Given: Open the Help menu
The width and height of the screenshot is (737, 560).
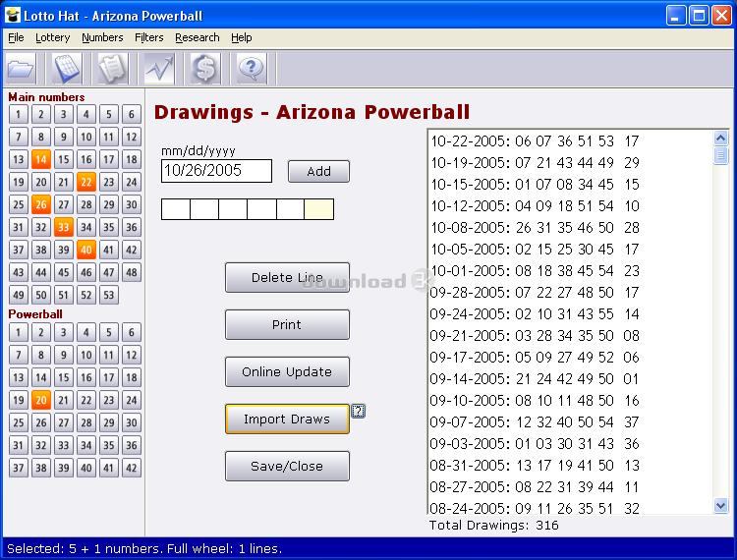Looking at the screenshot, I should pos(242,37).
